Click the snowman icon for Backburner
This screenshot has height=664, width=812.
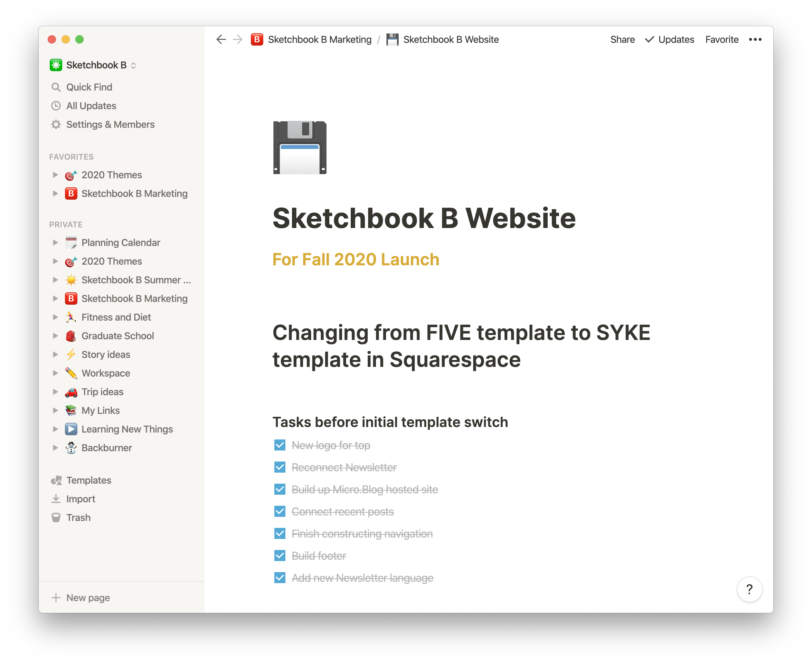(x=71, y=448)
